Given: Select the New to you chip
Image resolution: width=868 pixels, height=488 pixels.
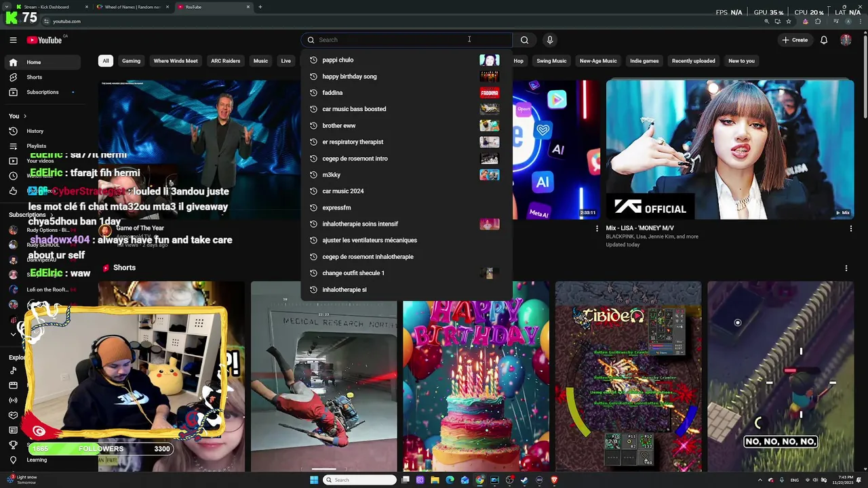Looking at the screenshot, I should (x=741, y=61).
